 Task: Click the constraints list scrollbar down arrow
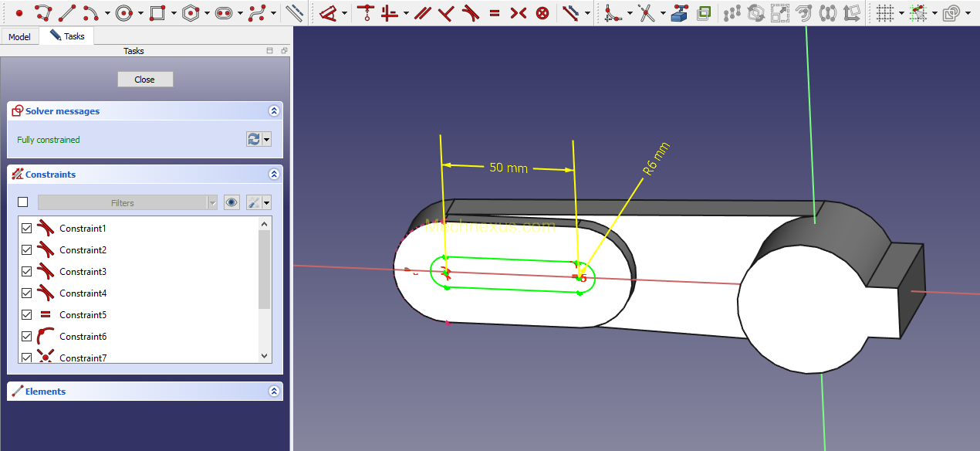pos(265,357)
